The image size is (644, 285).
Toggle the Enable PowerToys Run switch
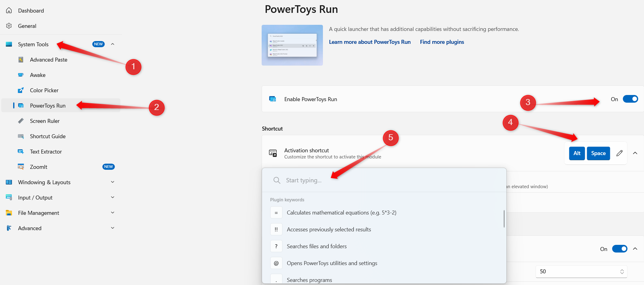pos(630,99)
